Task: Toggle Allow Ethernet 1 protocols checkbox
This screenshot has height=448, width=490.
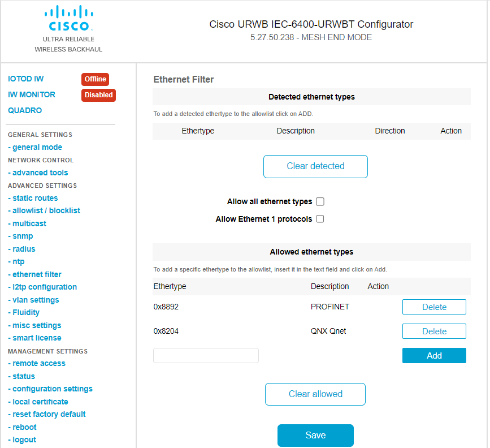Action: 320,219
